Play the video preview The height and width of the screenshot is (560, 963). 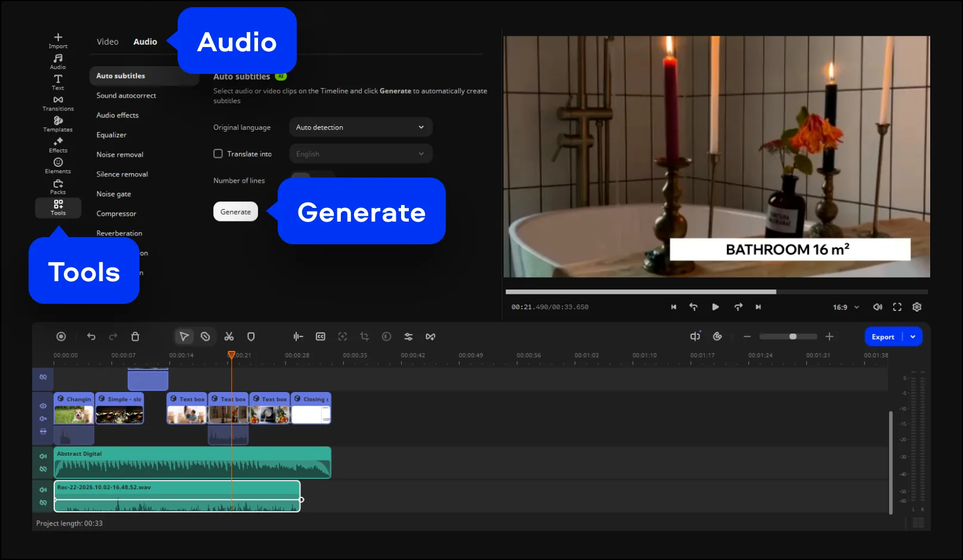(x=716, y=307)
